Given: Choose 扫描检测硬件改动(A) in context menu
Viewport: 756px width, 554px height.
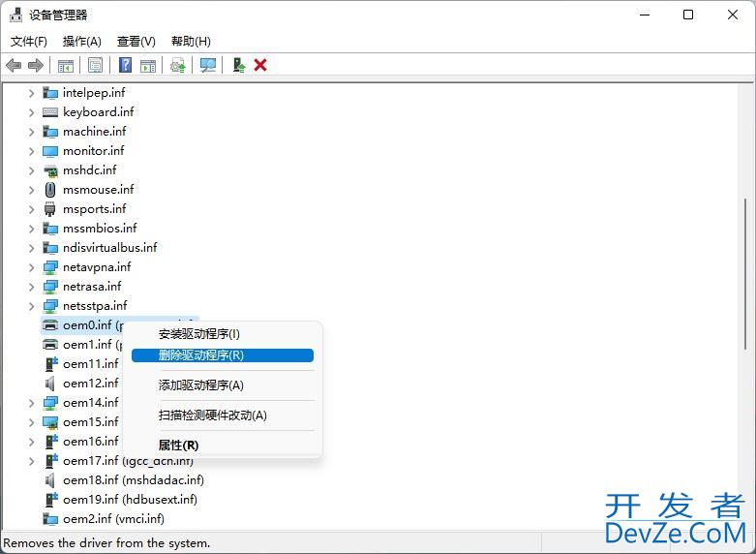Looking at the screenshot, I should 223,415.
